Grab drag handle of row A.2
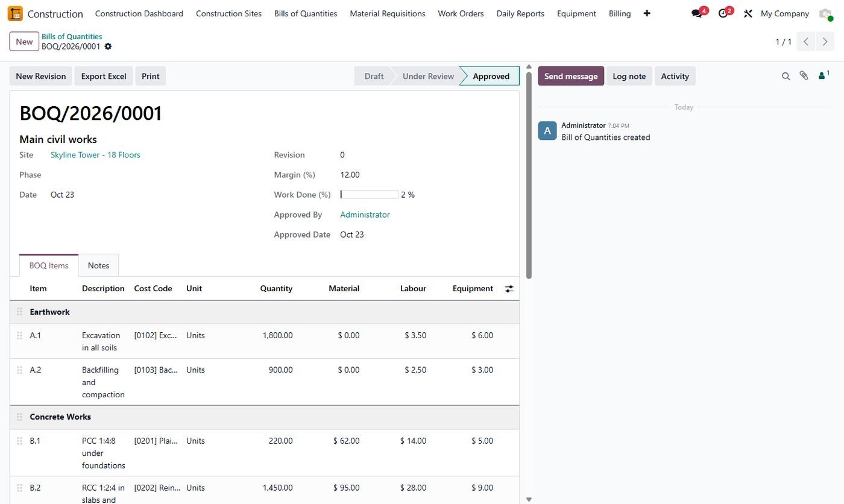The width and height of the screenshot is (844, 504). (19, 370)
